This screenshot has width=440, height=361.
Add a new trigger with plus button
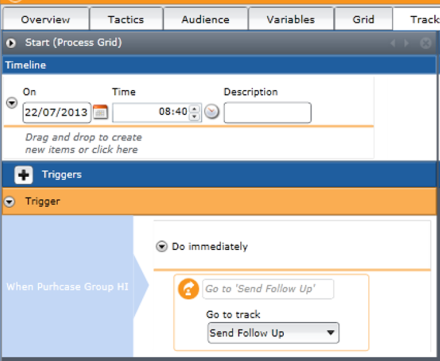pyautogui.click(x=24, y=175)
